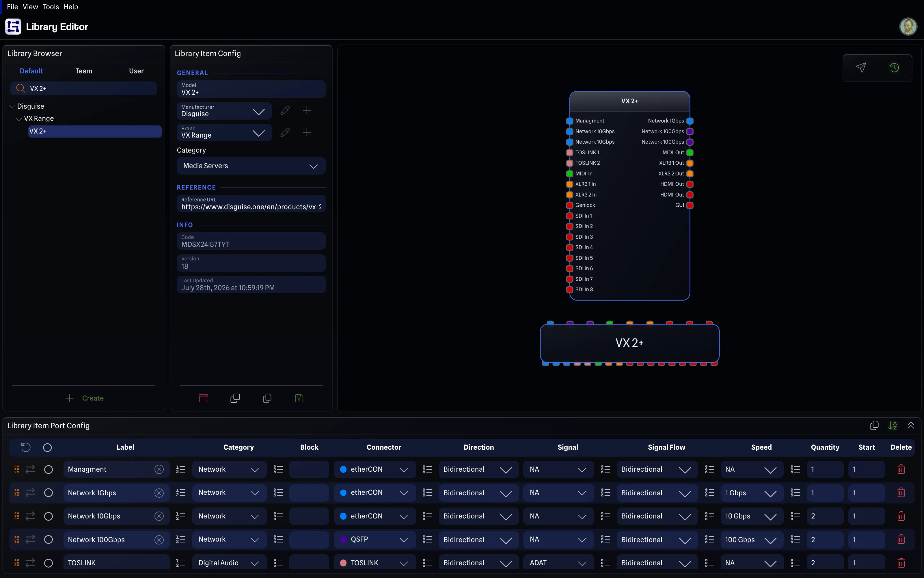Open the Media Servers category dropdown
The height and width of the screenshot is (578, 924).
click(x=251, y=166)
